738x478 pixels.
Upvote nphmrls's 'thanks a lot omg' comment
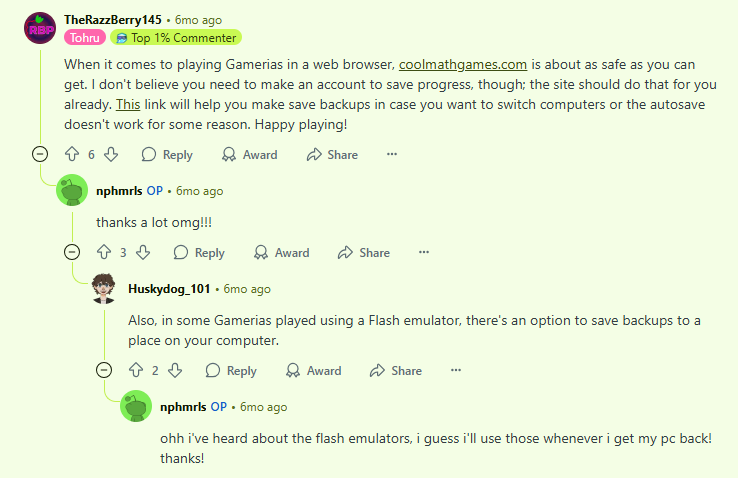click(x=104, y=253)
